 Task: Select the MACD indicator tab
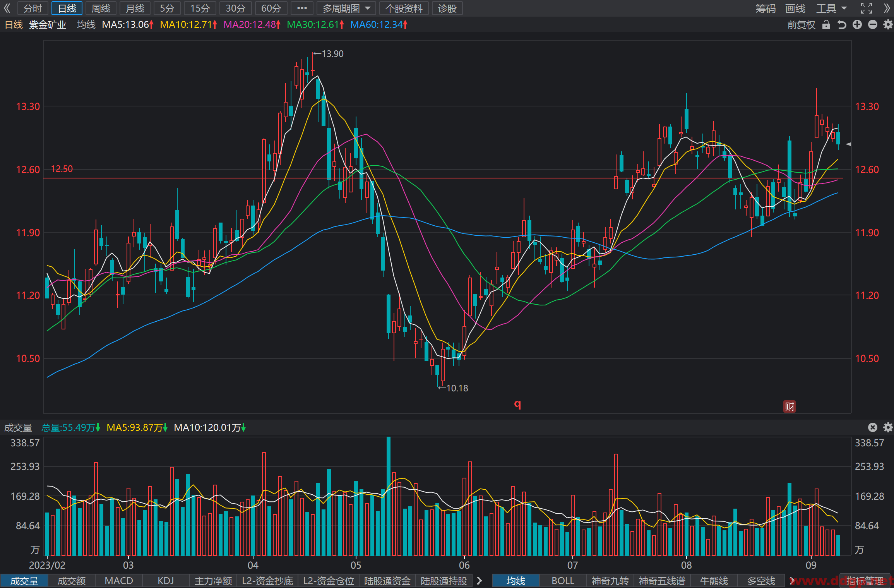119,581
